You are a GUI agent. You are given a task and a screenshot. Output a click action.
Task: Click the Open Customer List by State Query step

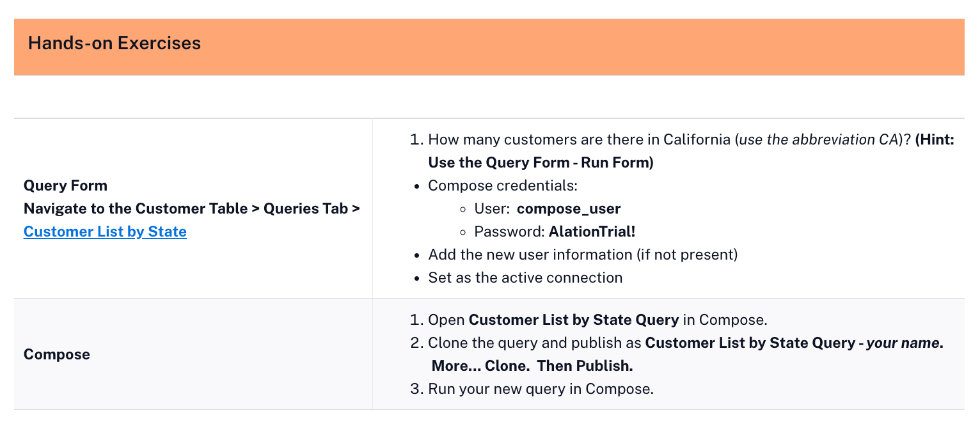597,320
